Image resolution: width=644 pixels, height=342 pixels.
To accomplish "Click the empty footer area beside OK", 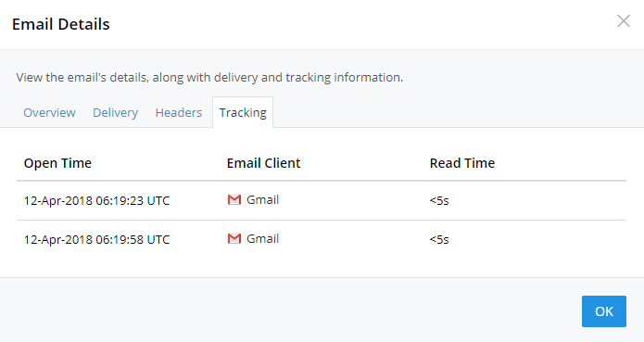I will tap(287, 311).
